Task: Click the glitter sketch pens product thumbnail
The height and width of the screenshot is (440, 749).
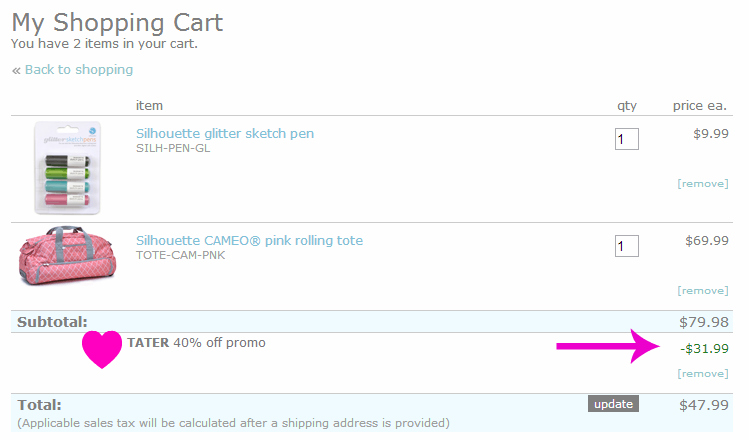Action: [67, 168]
